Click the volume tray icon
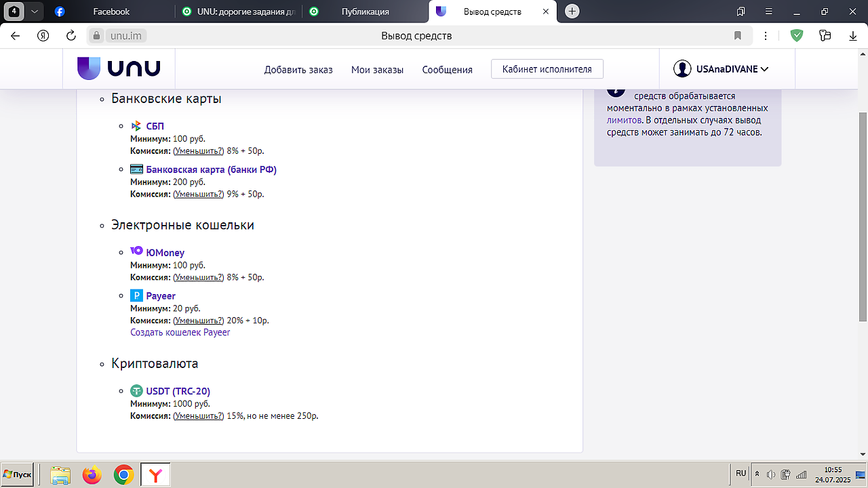Viewport: 868px width, 488px height. tap(771, 474)
